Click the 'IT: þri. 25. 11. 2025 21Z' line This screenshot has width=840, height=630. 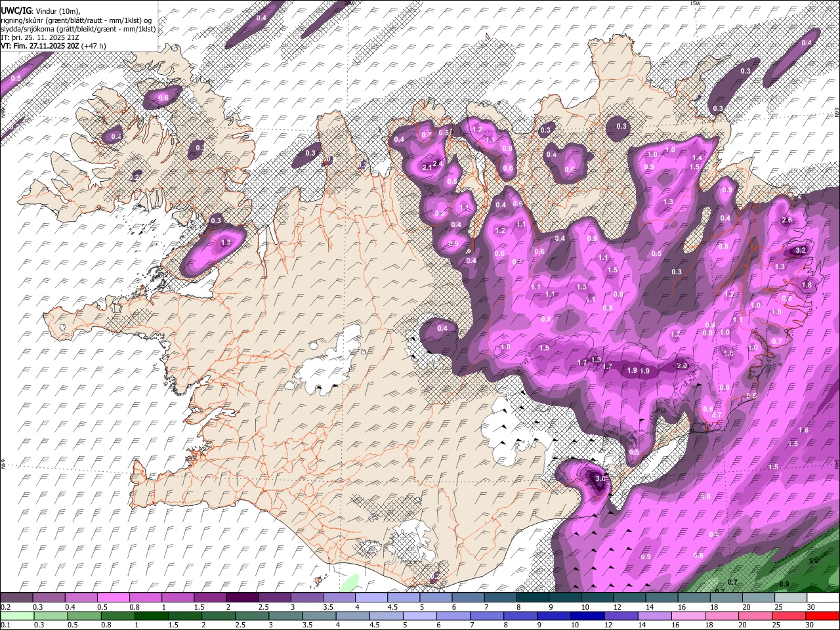[39, 37]
